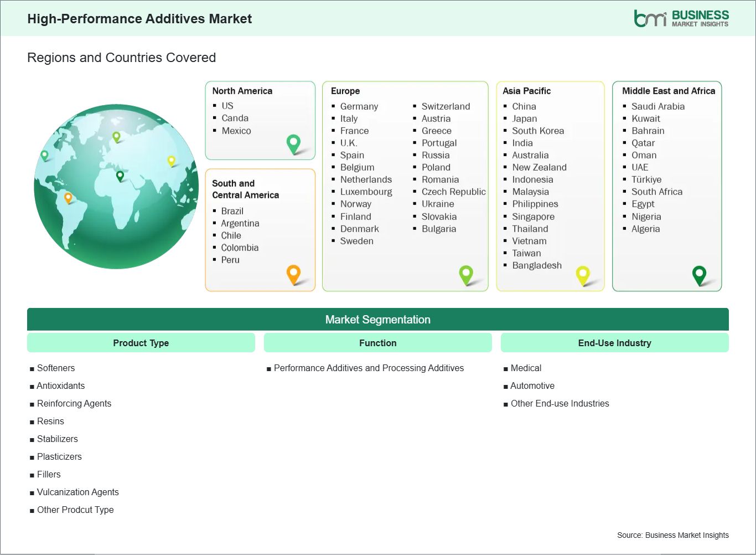Click the green Europe panel location pin
This screenshot has height=555, width=756.
[x=467, y=274]
